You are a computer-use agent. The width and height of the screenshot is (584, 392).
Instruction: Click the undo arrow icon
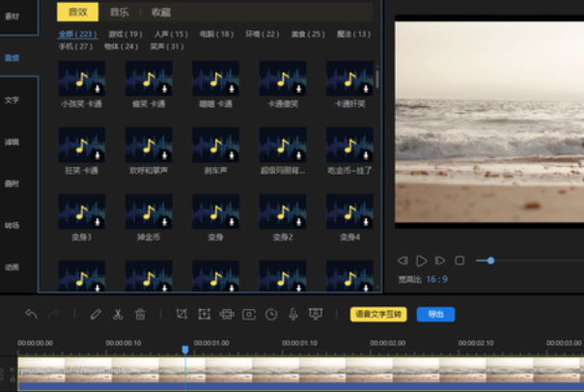point(31,314)
